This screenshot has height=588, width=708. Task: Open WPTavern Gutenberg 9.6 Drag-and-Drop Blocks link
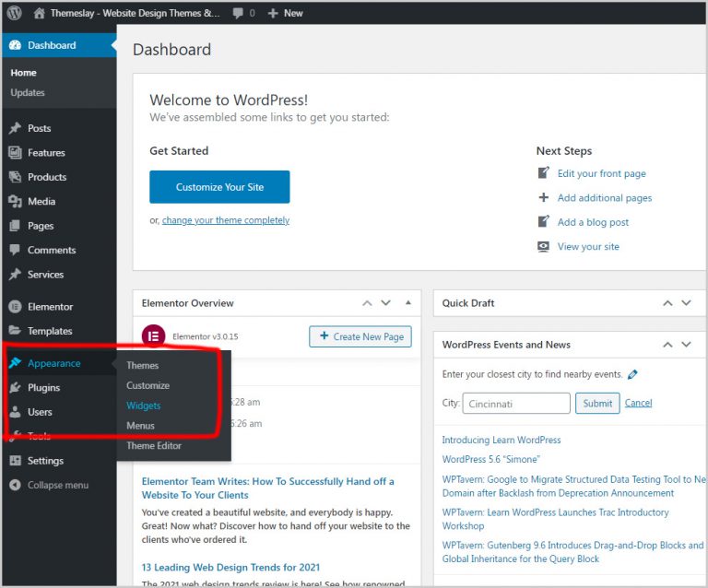click(x=573, y=552)
